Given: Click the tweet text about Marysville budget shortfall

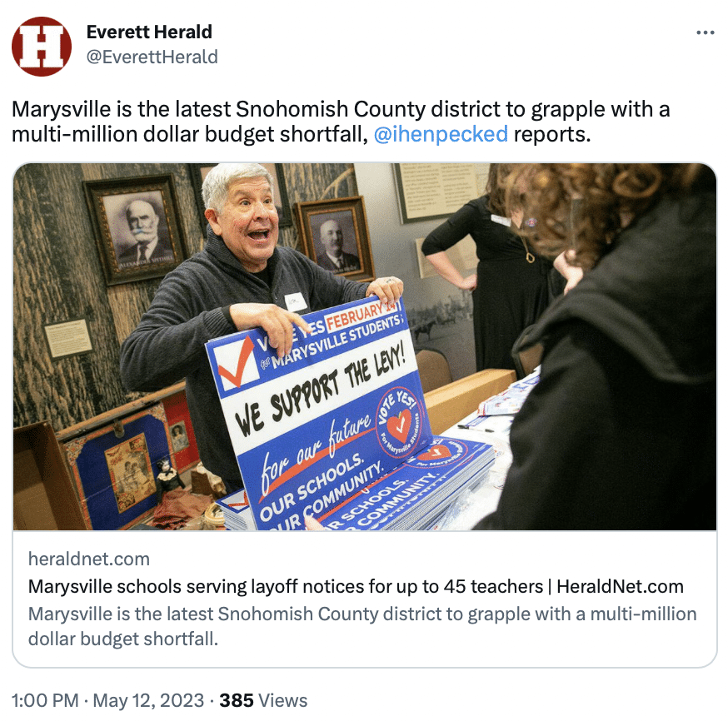Looking at the screenshot, I should click(x=341, y=122).
